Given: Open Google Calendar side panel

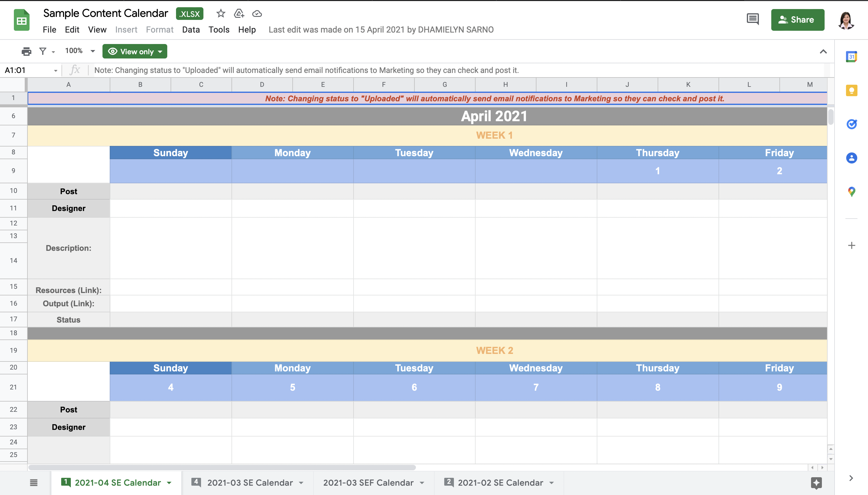Looking at the screenshot, I should 851,57.
